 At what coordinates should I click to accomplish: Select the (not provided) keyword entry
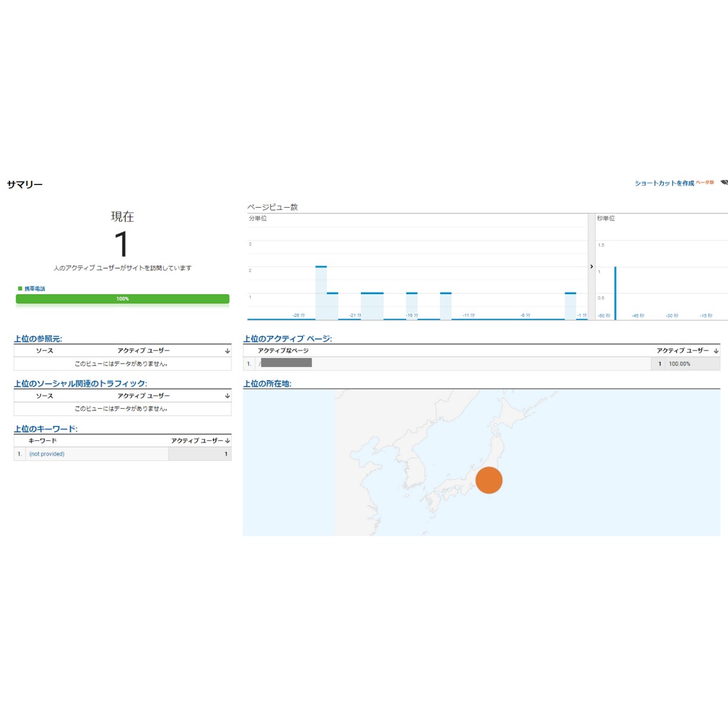(x=47, y=454)
